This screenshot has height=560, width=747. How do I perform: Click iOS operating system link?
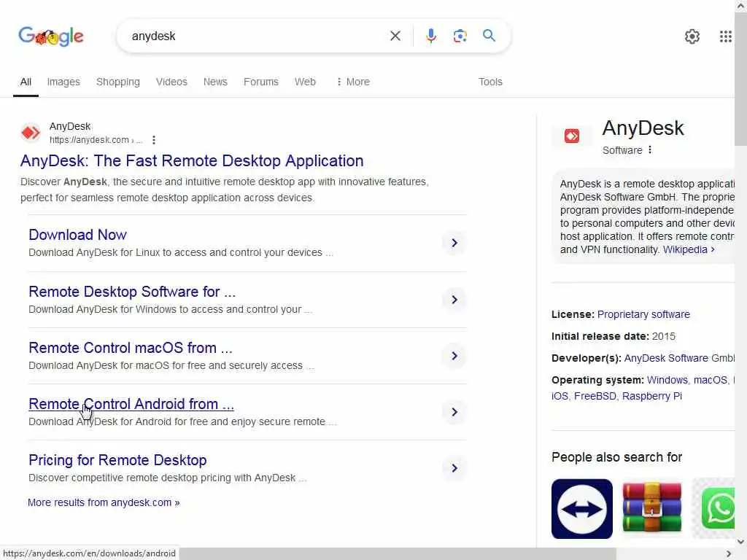coord(560,396)
